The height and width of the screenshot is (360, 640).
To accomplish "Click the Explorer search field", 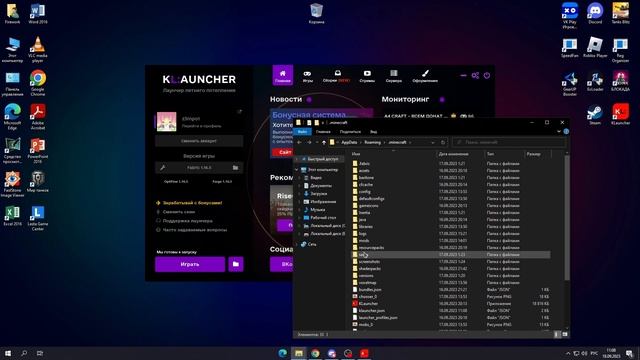I will (x=509, y=142).
